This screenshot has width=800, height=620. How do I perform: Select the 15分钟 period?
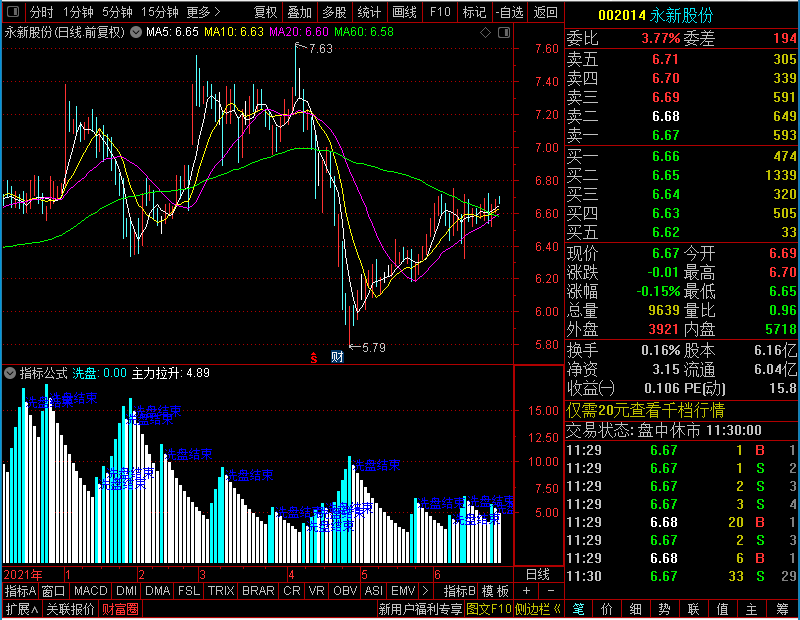pyautogui.click(x=159, y=12)
